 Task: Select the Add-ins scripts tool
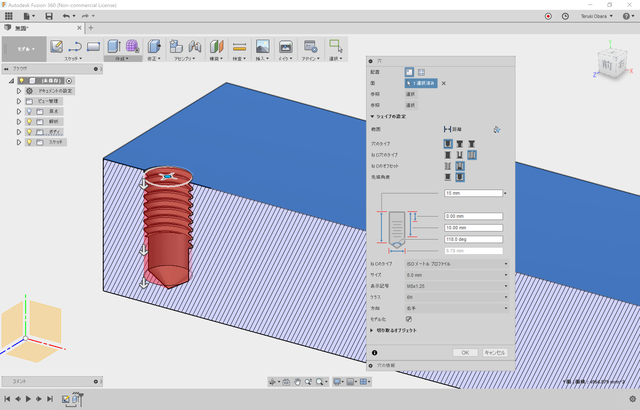(x=310, y=46)
